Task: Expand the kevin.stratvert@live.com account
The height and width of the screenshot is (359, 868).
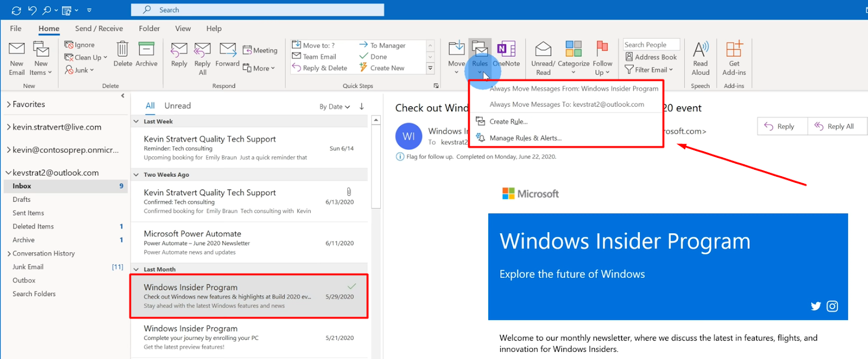Action: pyautogui.click(x=9, y=127)
